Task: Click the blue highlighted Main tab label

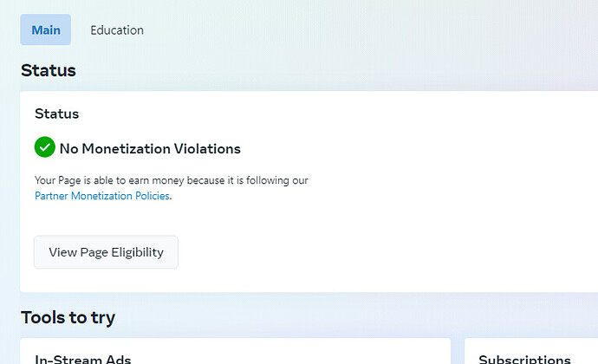Action: 46,30
